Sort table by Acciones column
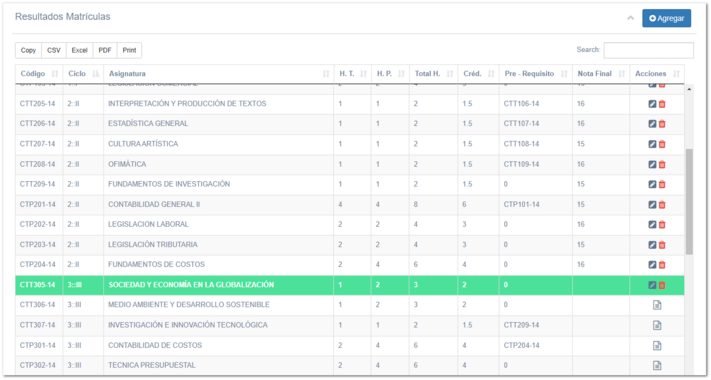711x380 pixels. tap(657, 73)
